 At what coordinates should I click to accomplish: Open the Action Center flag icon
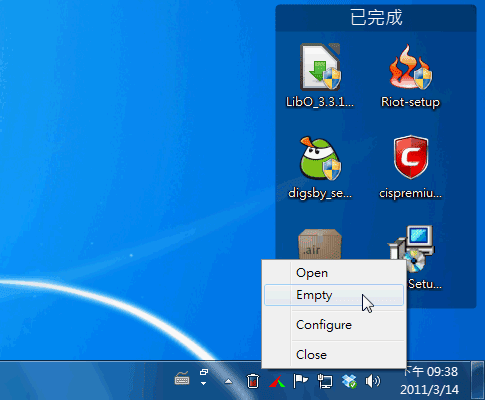click(300, 381)
